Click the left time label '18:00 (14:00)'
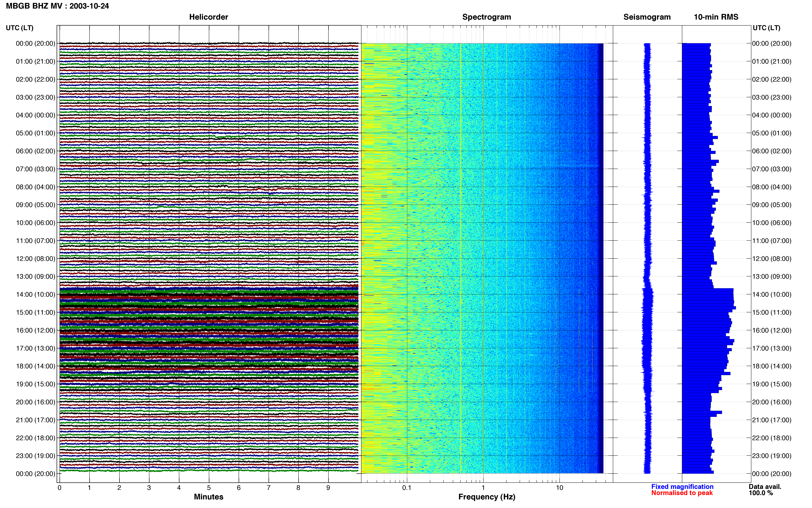The image size is (812, 508). [36, 366]
